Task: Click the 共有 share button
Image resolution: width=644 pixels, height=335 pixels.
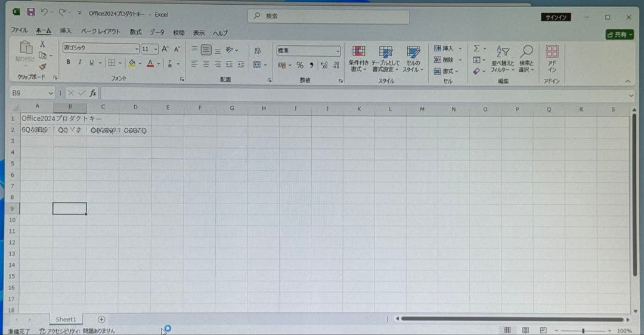Action: pyautogui.click(x=620, y=35)
